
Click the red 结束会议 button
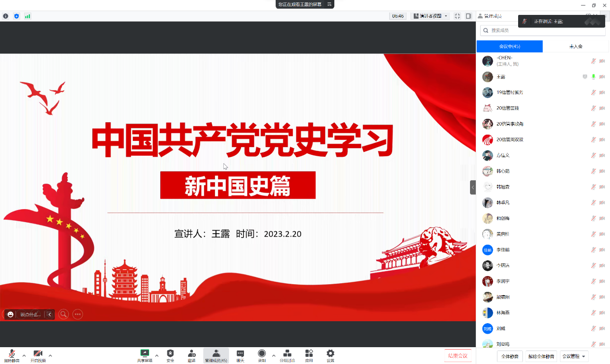(457, 356)
